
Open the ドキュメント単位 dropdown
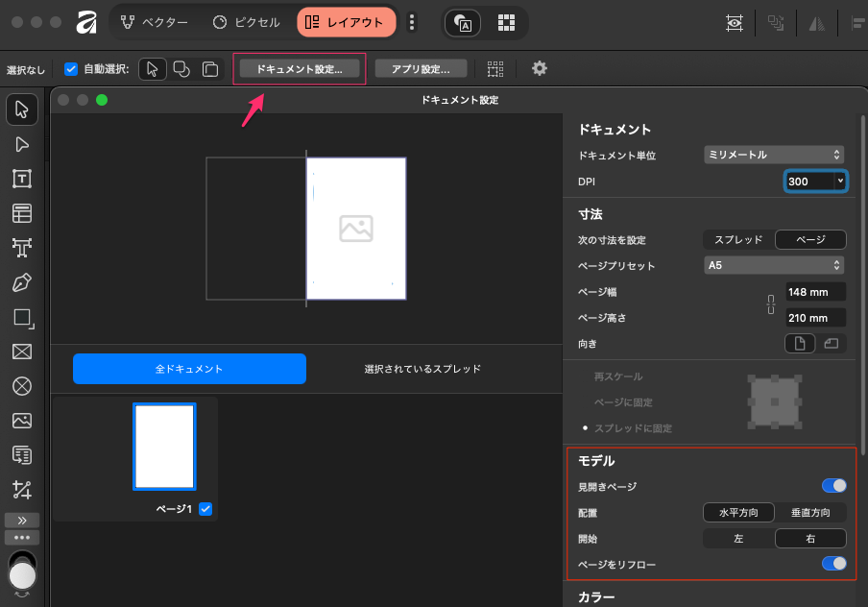(773, 155)
